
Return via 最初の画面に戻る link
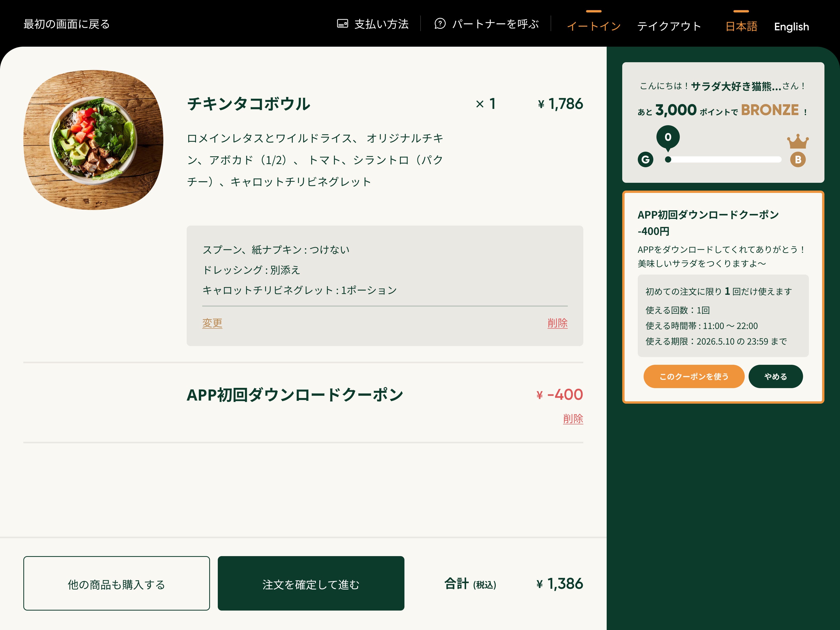click(66, 24)
